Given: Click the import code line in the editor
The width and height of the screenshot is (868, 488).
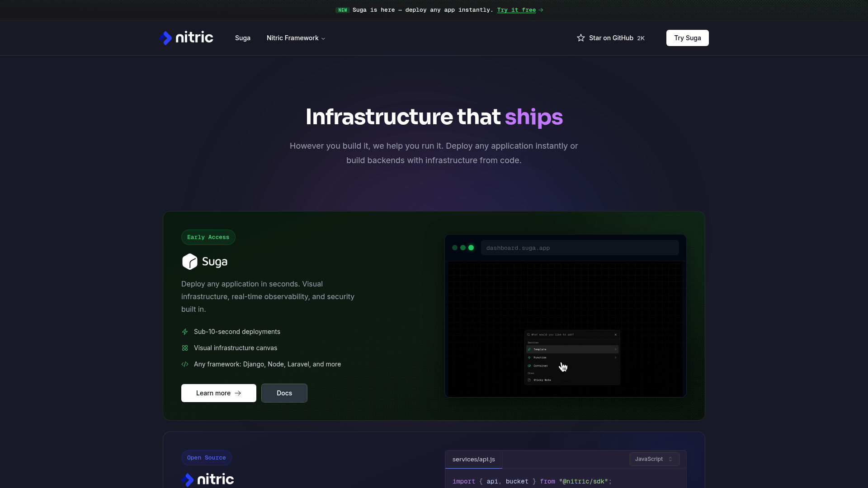Looking at the screenshot, I should (x=532, y=482).
